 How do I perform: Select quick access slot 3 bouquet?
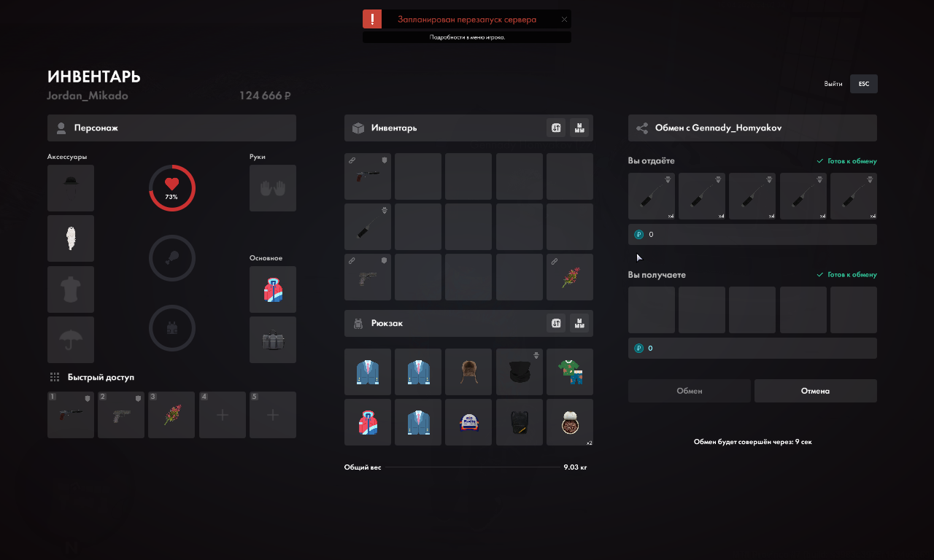[171, 415]
